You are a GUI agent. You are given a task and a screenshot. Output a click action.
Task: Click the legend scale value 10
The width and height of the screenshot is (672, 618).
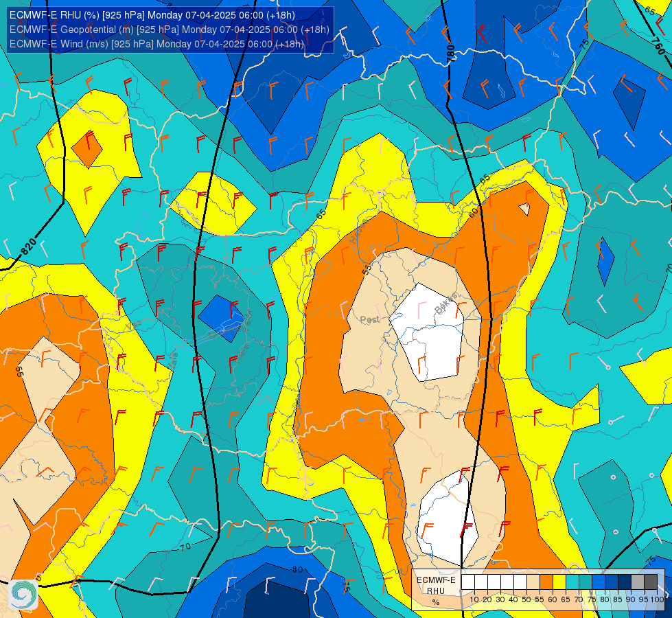(x=474, y=599)
